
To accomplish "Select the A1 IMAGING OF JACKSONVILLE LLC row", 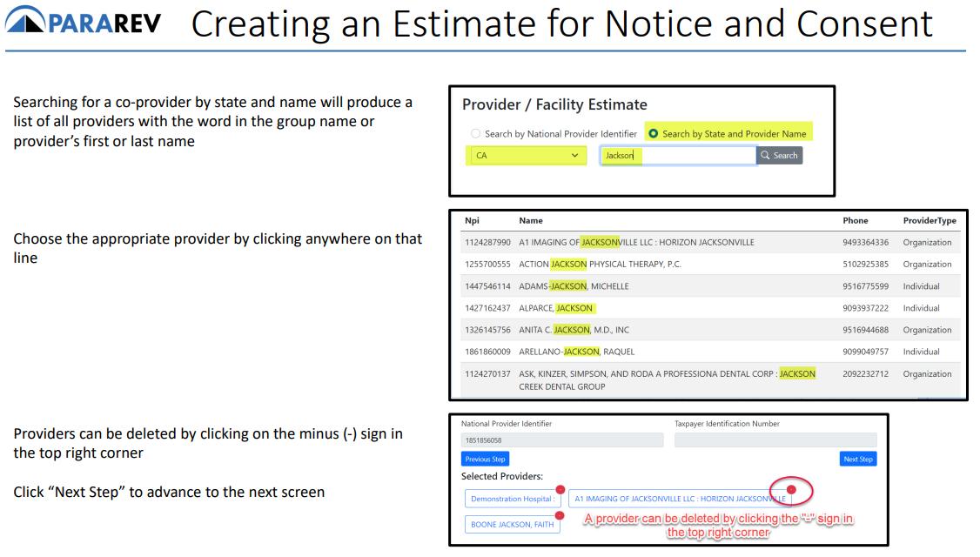I will pos(710,243).
